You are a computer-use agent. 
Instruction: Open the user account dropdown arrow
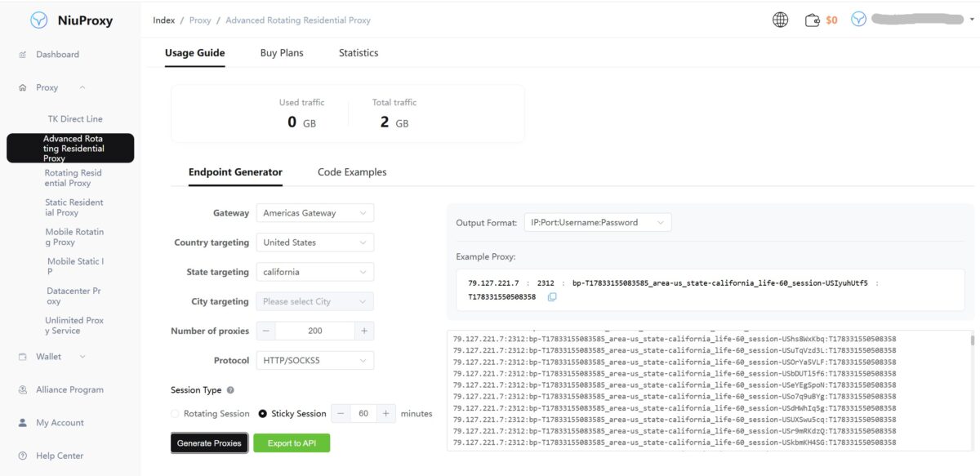click(971, 20)
